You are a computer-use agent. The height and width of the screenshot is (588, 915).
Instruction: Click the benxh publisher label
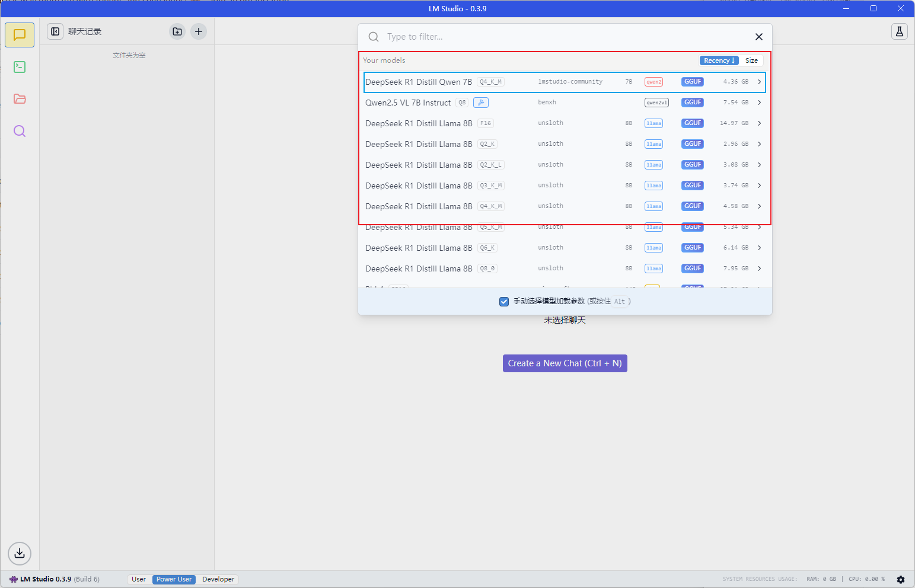[547, 103]
